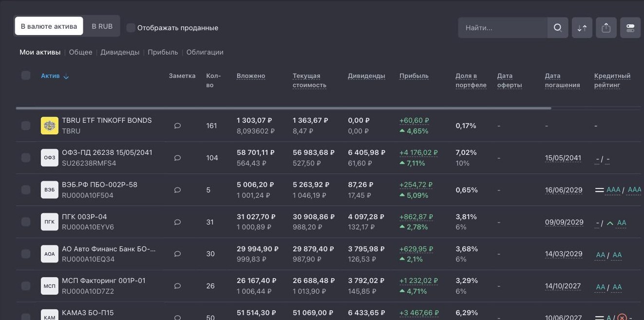Sort by Дивиденды column header
644x320 pixels.
pos(366,76)
